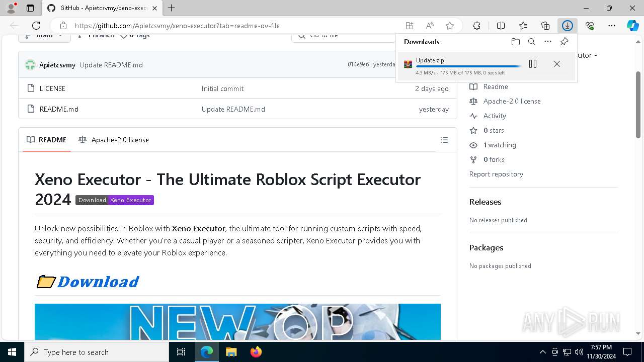Viewport: 644px width, 362px height.
Task: Open Browser essentials icon
Action: pyautogui.click(x=590, y=26)
